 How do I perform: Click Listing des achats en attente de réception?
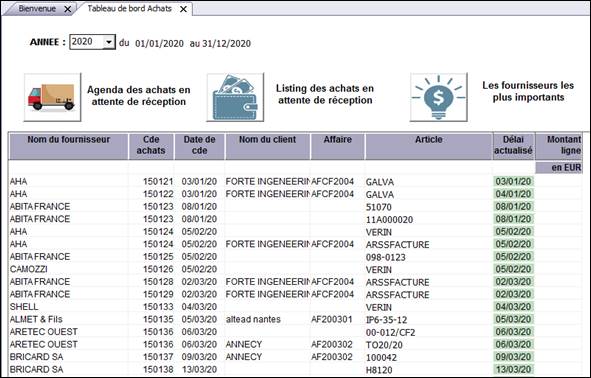[x=325, y=94]
